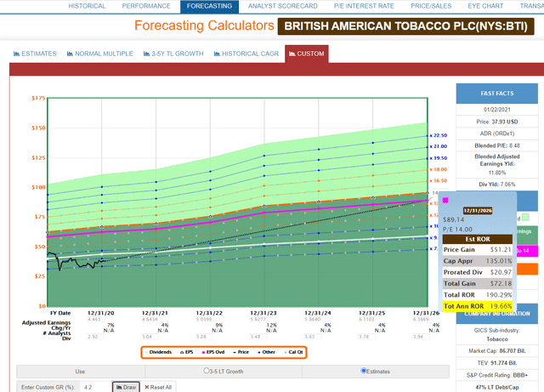The image size is (544, 392).
Task: Switch to 3-5Y TL GROWTH calculator
Action: tap(173, 54)
